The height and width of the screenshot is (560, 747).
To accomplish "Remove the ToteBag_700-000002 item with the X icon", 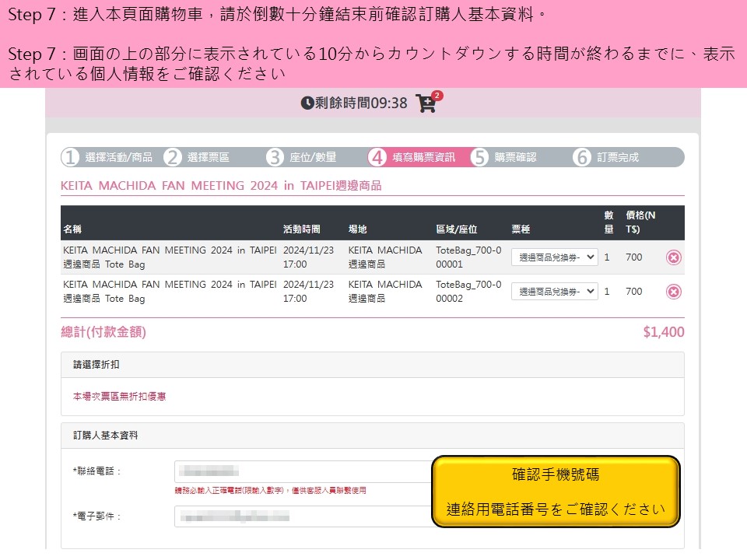I will pyautogui.click(x=674, y=292).
